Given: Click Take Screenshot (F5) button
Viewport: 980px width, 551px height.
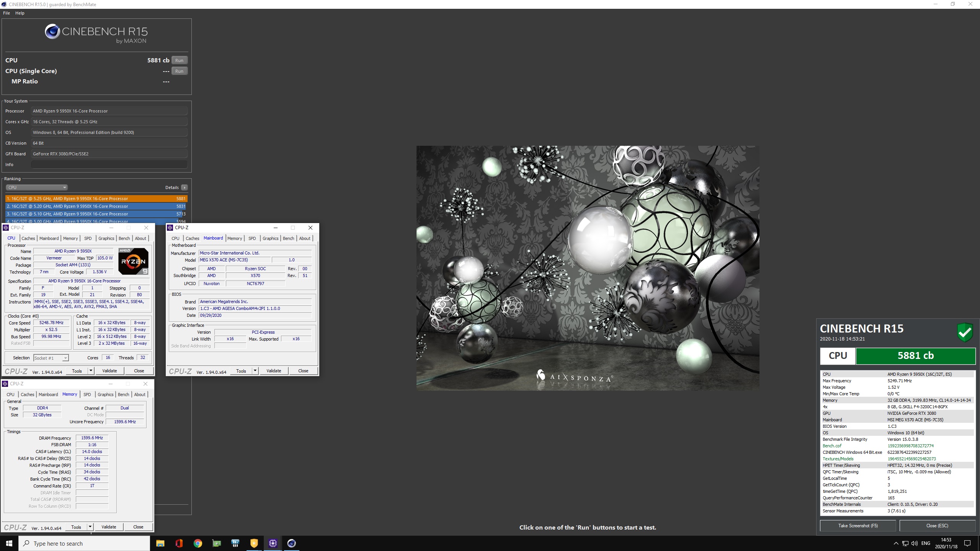Looking at the screenshot, I should coord(858,526).
